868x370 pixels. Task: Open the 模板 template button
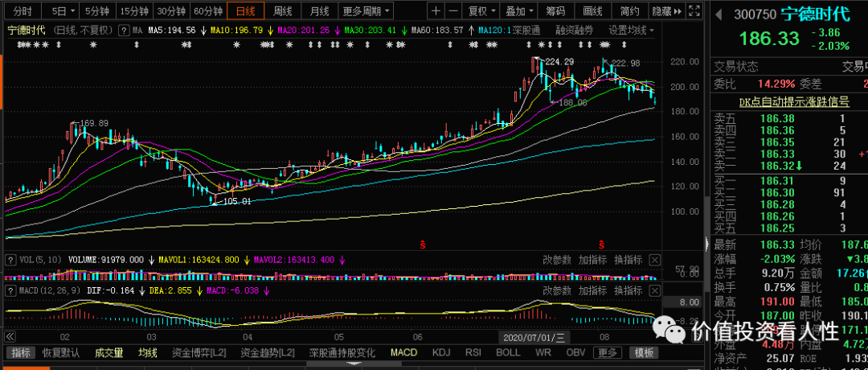[x=644, y=353]
